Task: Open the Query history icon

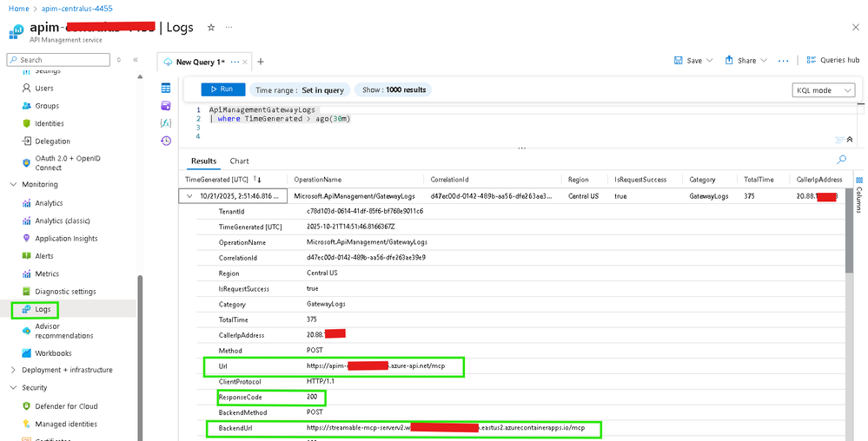Action: click(x=165, y=141)
